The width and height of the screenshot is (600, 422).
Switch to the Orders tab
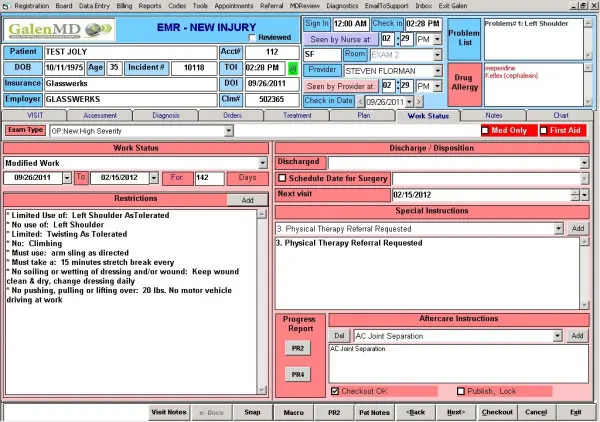pyautogui.click(x=232, y=116)
